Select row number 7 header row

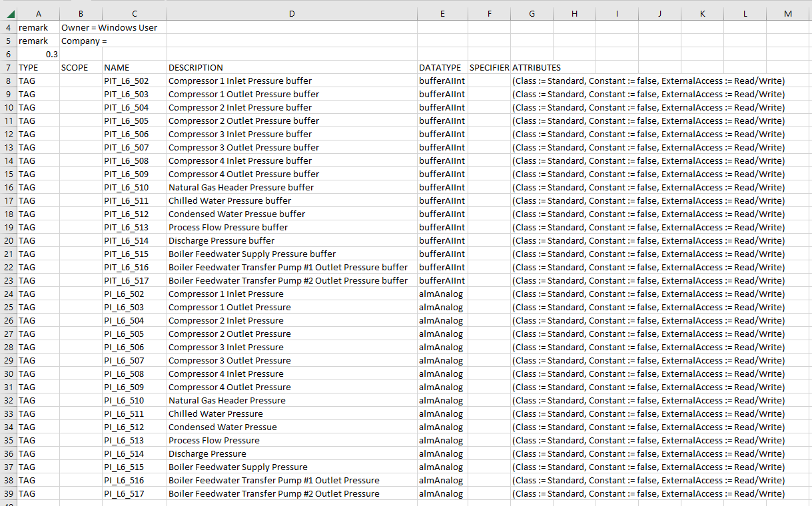pos(7,67)
